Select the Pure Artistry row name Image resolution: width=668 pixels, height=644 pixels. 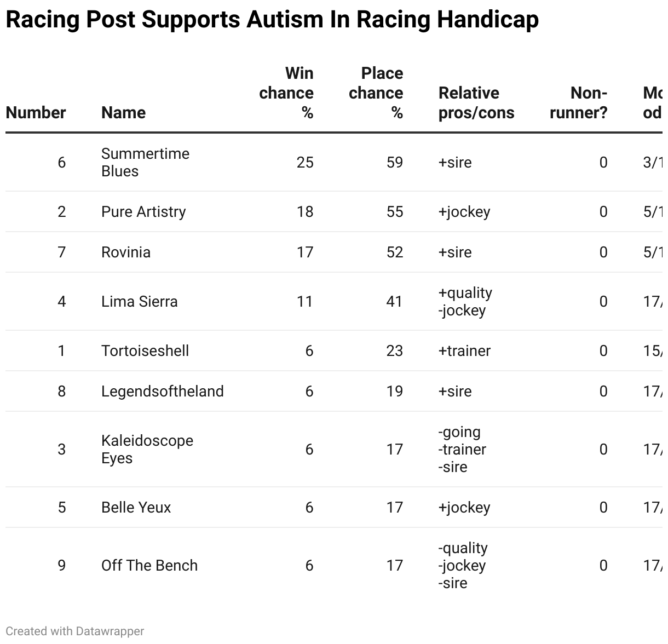(143, 211)
